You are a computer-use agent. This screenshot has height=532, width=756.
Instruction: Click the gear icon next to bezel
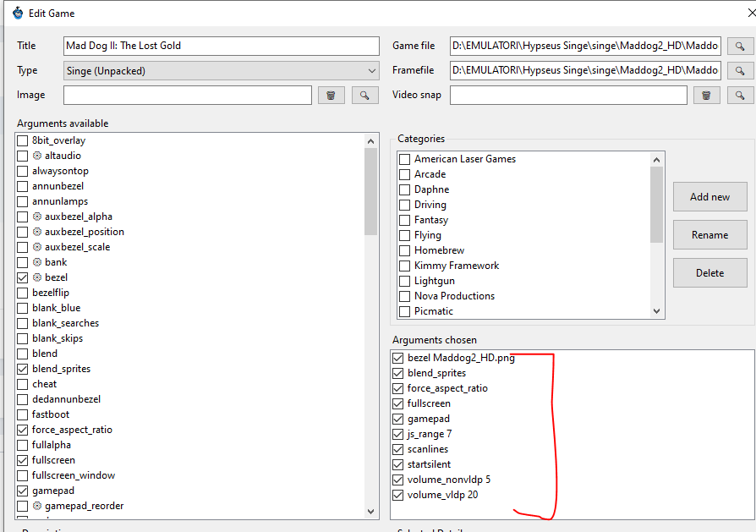[x=37, y=277]
